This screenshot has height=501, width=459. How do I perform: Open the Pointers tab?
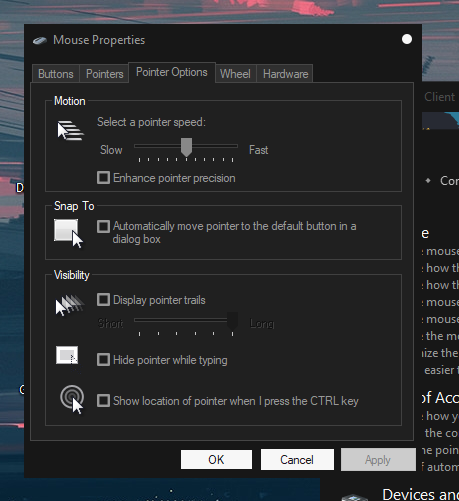(x=104, y=74)
